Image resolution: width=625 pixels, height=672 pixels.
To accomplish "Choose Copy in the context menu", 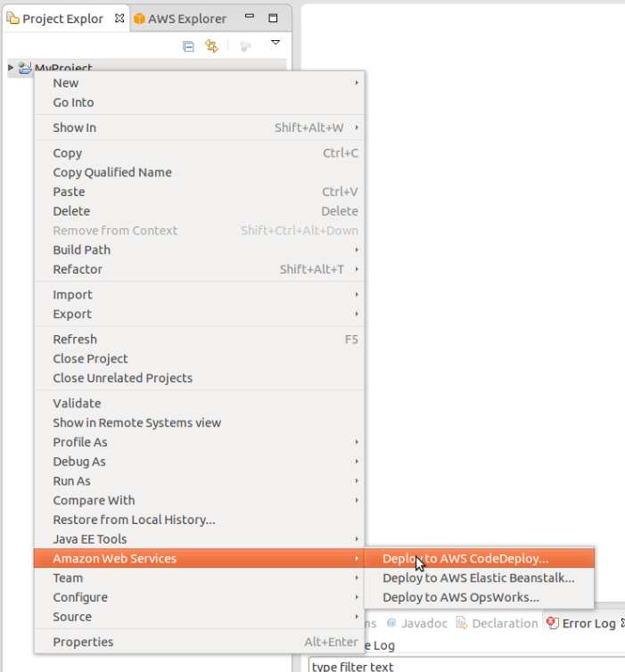I will pyautogui.click(x=200, y=153).
